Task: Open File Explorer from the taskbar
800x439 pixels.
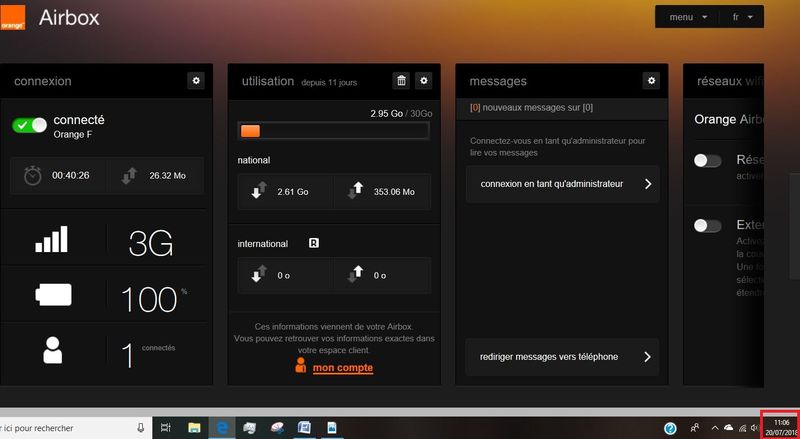Action: [194, 428]
